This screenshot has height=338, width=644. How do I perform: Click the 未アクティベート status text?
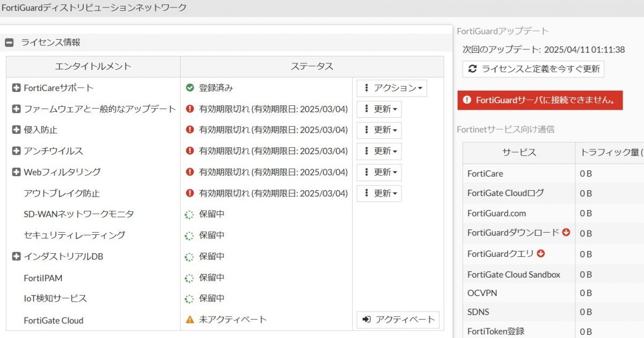233,319
